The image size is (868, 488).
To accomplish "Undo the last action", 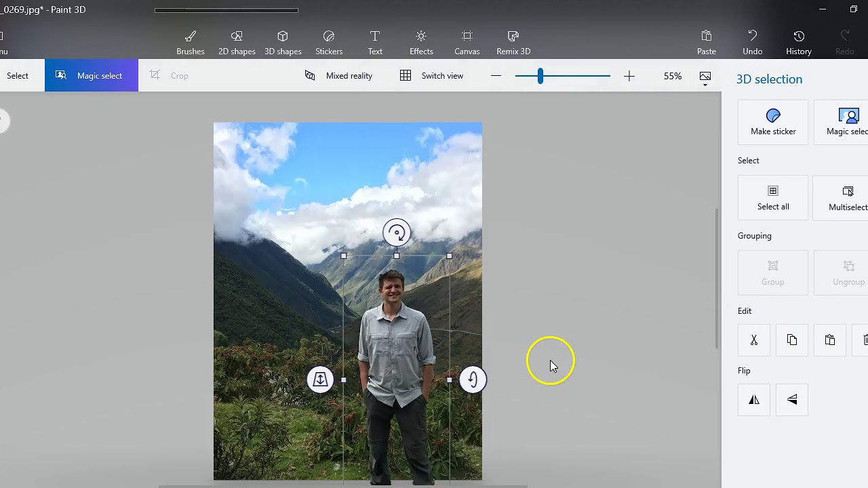I will tap(753, 43).
